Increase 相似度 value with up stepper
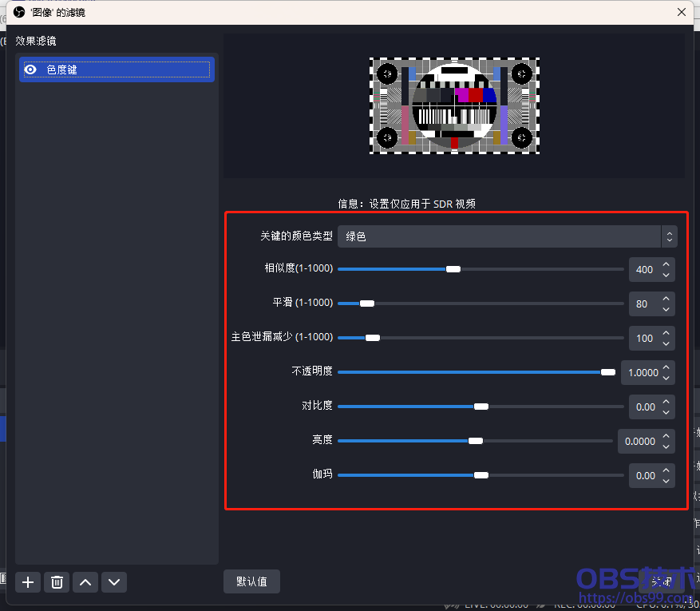This screenshot has width=700, height=611. (x=666, y=264)
